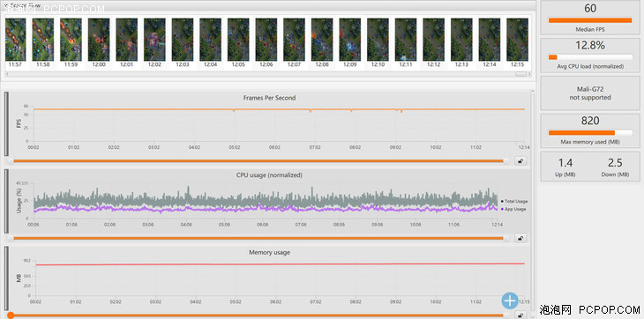Viewport: 644px width, 319px height.
Task: Click the 12.8% Avg CPU load card
Action: pos(590,56)
